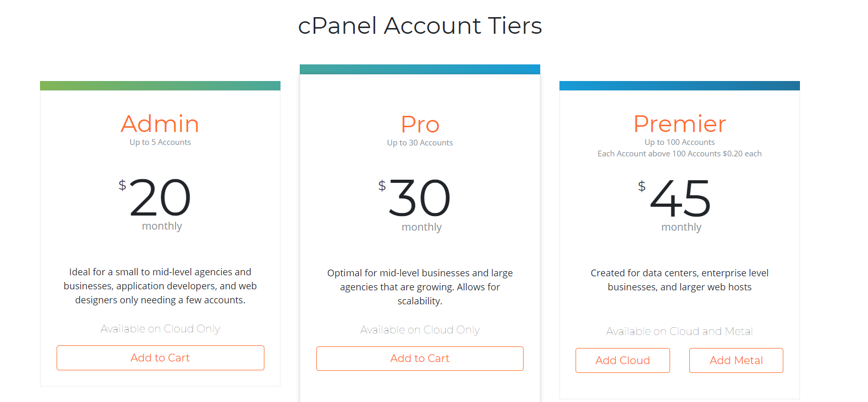
Task: Click the Up to 100 Accounts text
Action: pyautogui.click(x=679, y=142)
